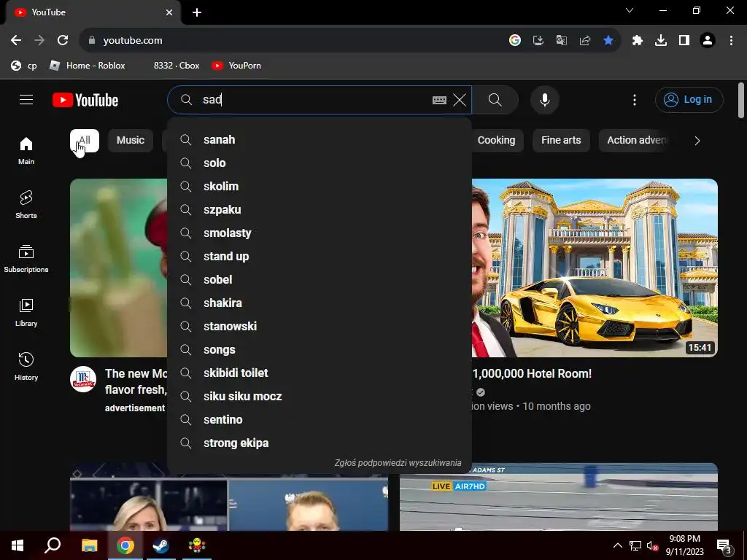The image size is (747, 560).
Task: Choose the 'skibidi toilet' search suggestion
Action: tap(320, 373)
